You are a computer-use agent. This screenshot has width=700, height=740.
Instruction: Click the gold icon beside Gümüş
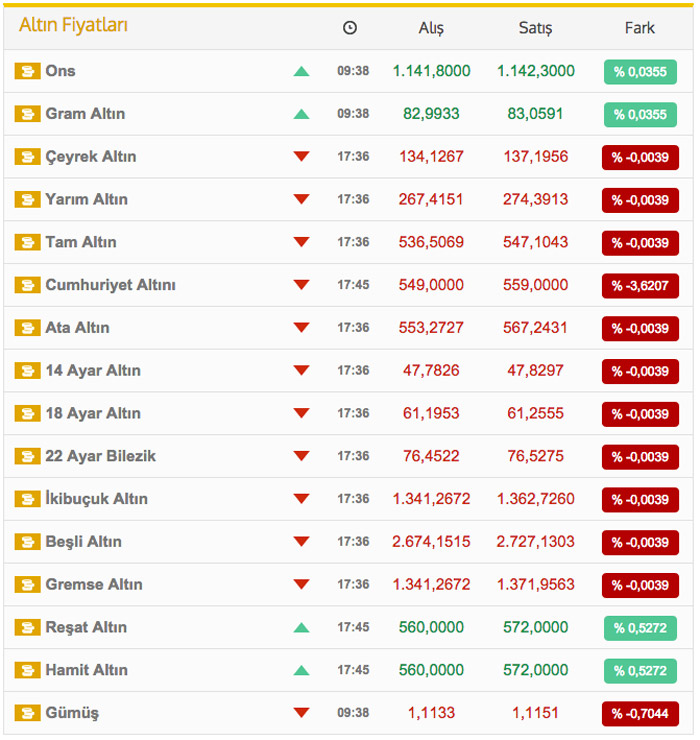pyautogui.click(x=27, y=713)
